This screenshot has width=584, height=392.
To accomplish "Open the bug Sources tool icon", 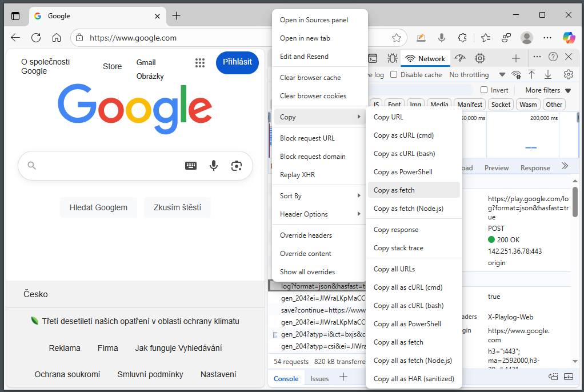I will coord(392,58).
